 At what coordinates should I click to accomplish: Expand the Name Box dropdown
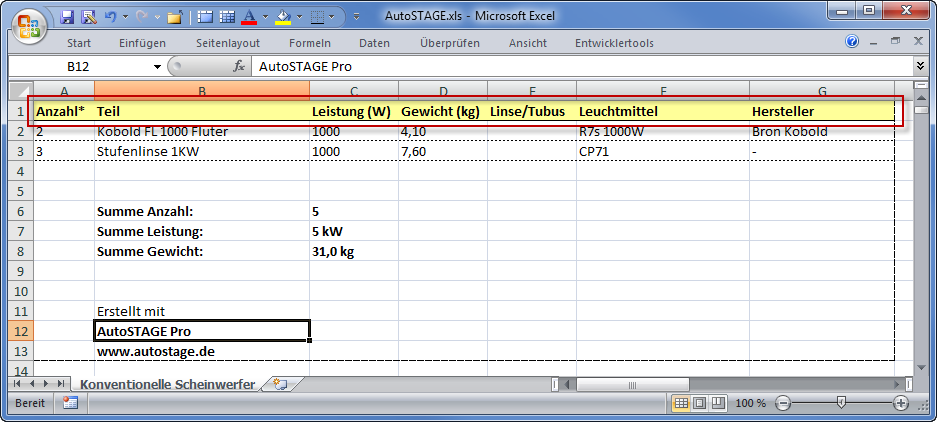(157, 66)
